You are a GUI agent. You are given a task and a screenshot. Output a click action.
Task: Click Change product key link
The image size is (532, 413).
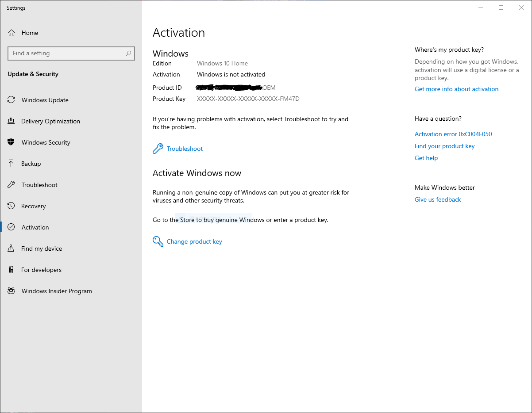194,241
